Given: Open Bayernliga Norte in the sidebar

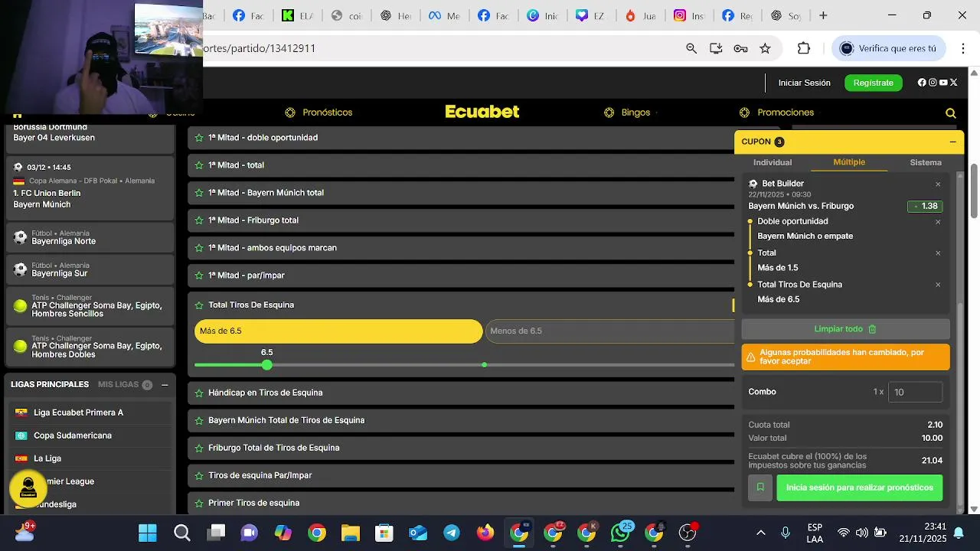Looking at the screenshot, I should pyautogui.click(x=90, y=237).
